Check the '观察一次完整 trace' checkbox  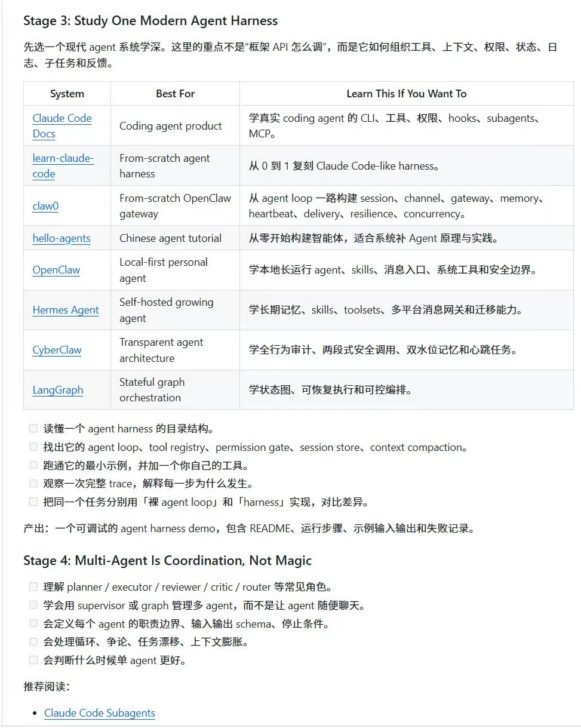[x=33, y=483]
